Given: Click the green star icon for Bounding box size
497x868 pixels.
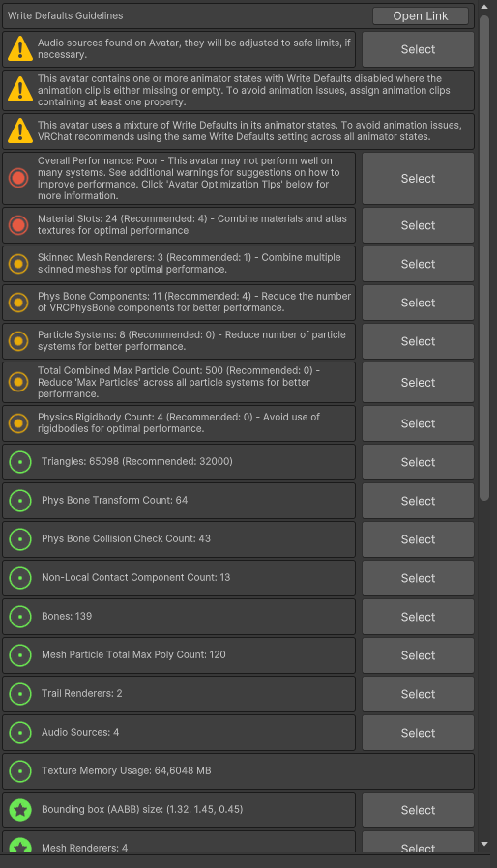Looking at the screenshot, I should click(x=20, y=809).
